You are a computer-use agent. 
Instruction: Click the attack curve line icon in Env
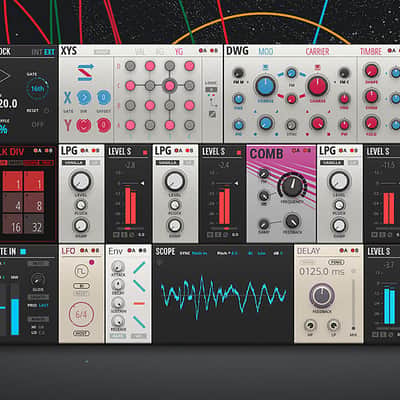139,267
